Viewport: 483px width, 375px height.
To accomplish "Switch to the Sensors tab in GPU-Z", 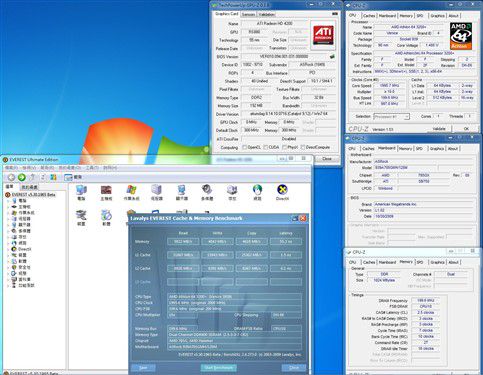I will coord(248,14).
